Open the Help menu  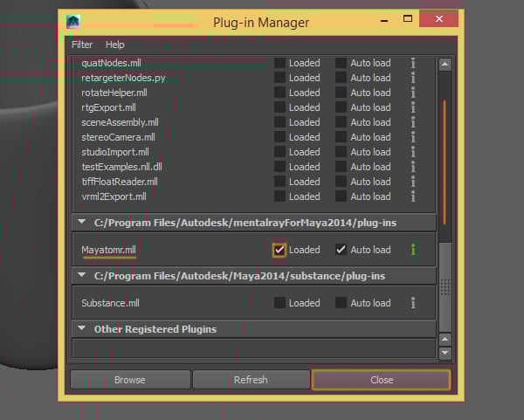114,45
